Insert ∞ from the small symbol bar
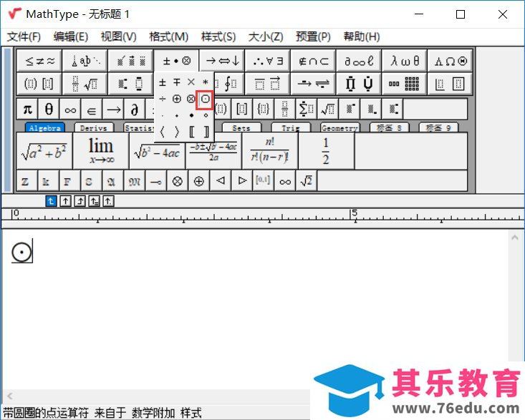This screenshot has width=525, height=420. pos(70,109)
